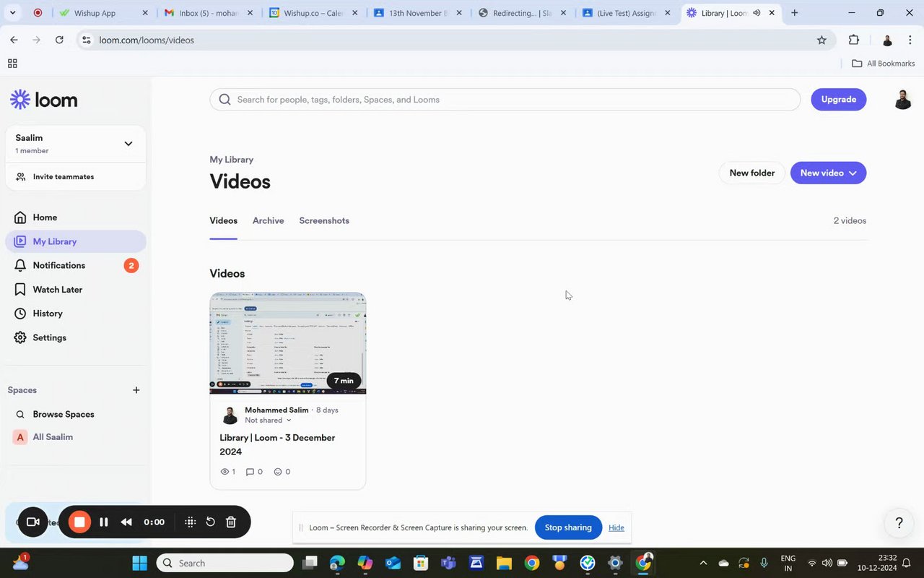Open the All Saalim space
The height and width of the screenshot is (578, 924).
tap(53, 437)
